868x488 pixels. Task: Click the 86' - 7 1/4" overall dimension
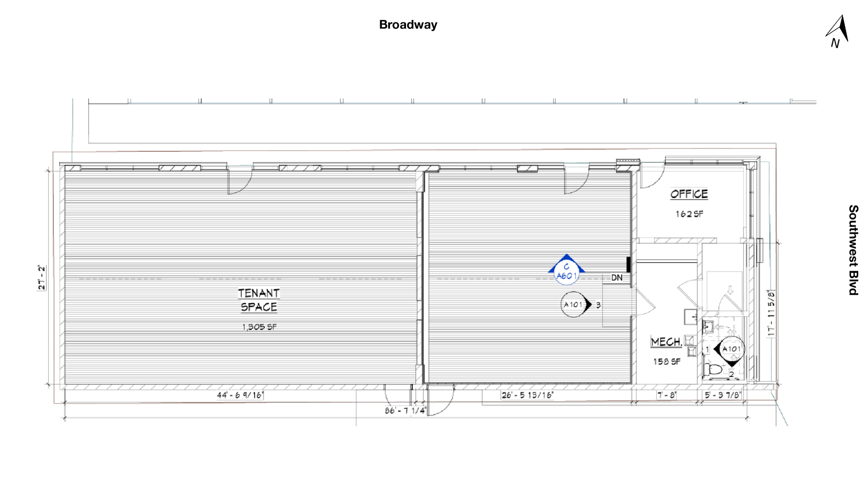[x=405, y=410]
